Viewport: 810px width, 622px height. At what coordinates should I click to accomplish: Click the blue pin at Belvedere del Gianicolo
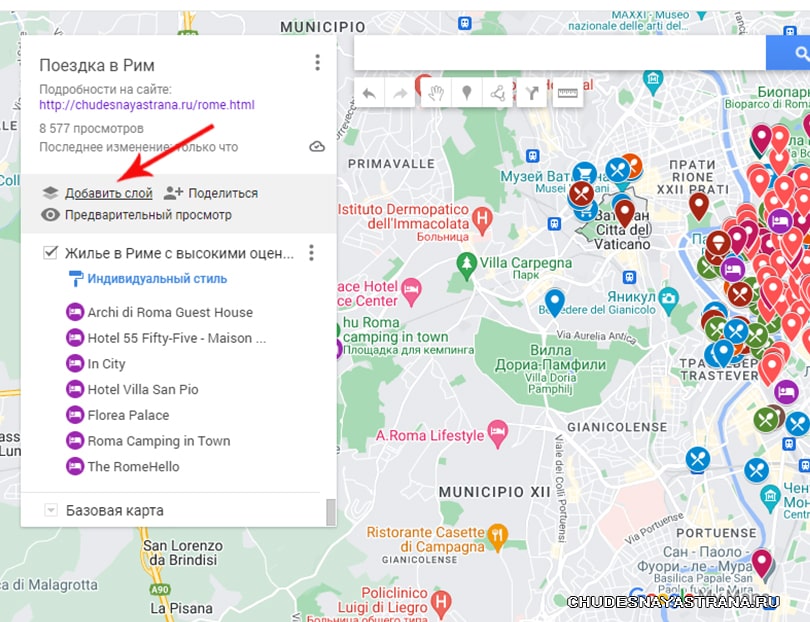[554, 301]
